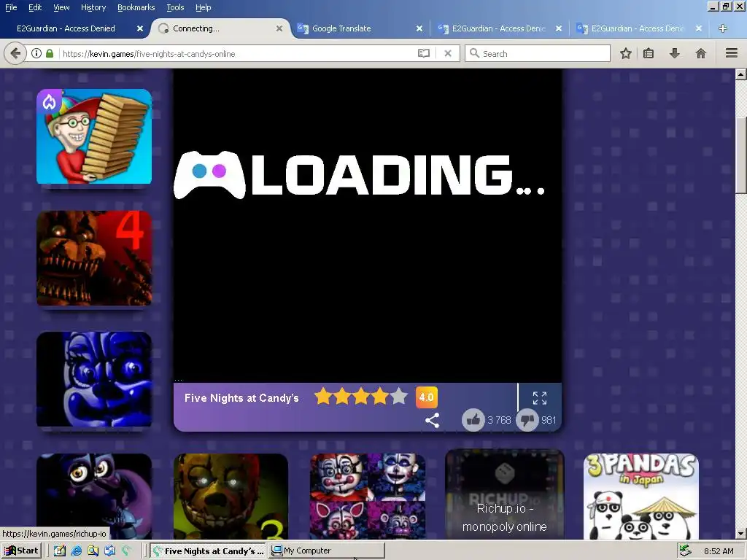Image resolution: width=747 pixels, height=560 pixels.
Task: Click the faded green quick launch icon
Action: click(126, 551)
